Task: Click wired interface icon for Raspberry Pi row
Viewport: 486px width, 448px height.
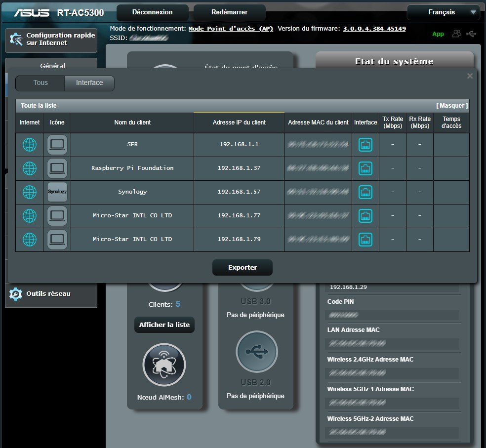Action: coord(365,168)
